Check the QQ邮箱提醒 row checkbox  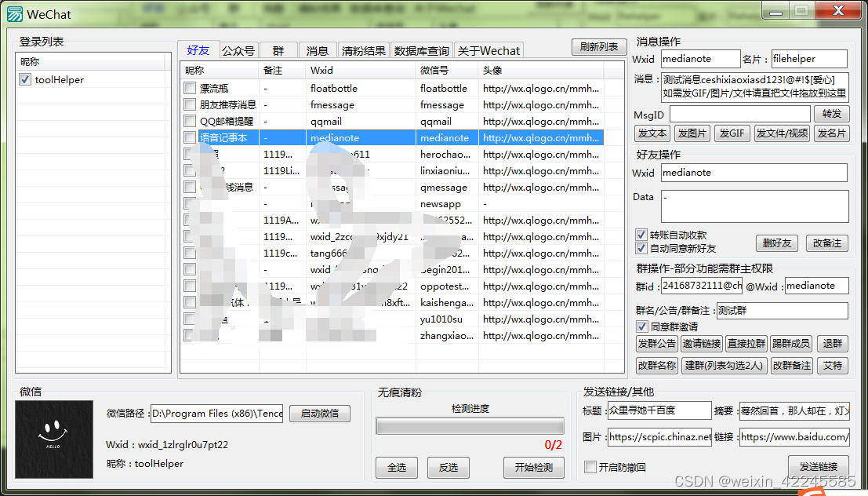[190, 121]
